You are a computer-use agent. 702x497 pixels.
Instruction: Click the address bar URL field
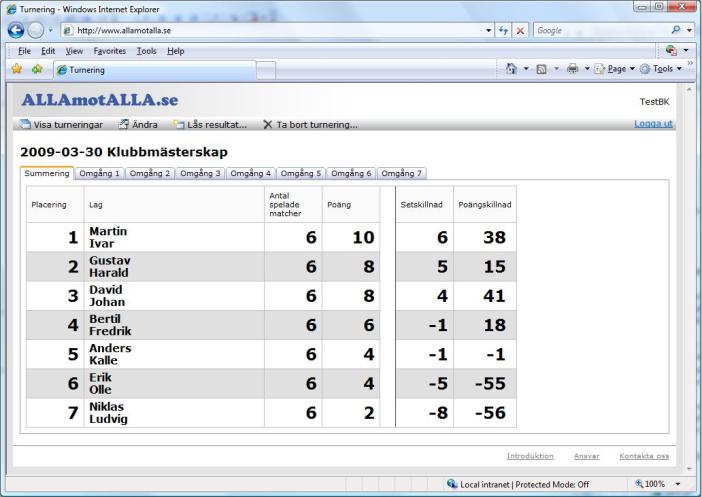(280, 31)
